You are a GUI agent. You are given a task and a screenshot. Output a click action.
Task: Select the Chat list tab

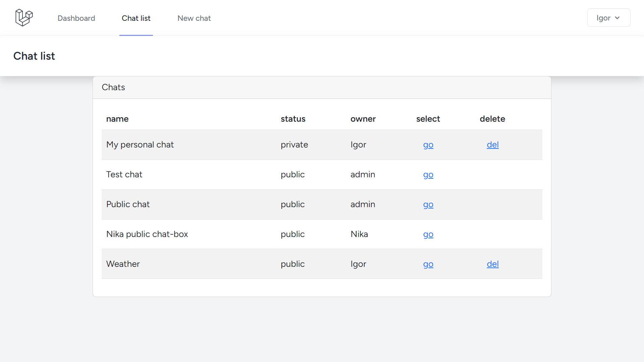pos(136,18)
